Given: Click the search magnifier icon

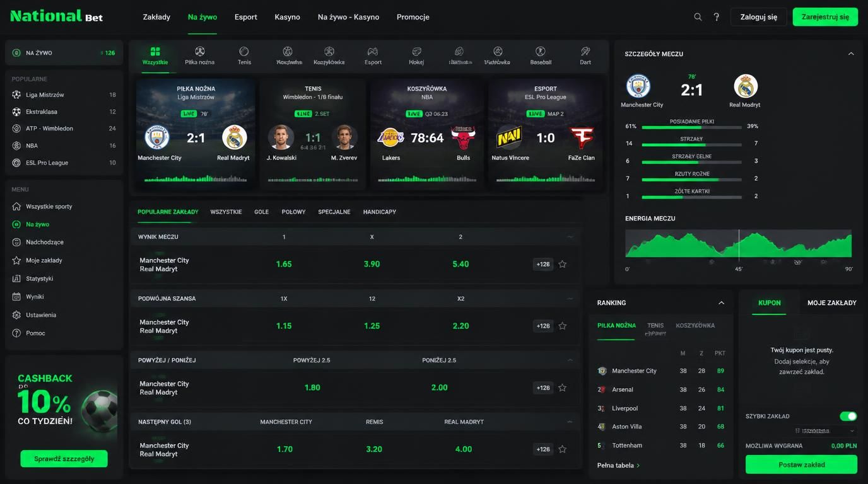Looking at the screenshot, I should pyautogui.click(x=698, y=17).
